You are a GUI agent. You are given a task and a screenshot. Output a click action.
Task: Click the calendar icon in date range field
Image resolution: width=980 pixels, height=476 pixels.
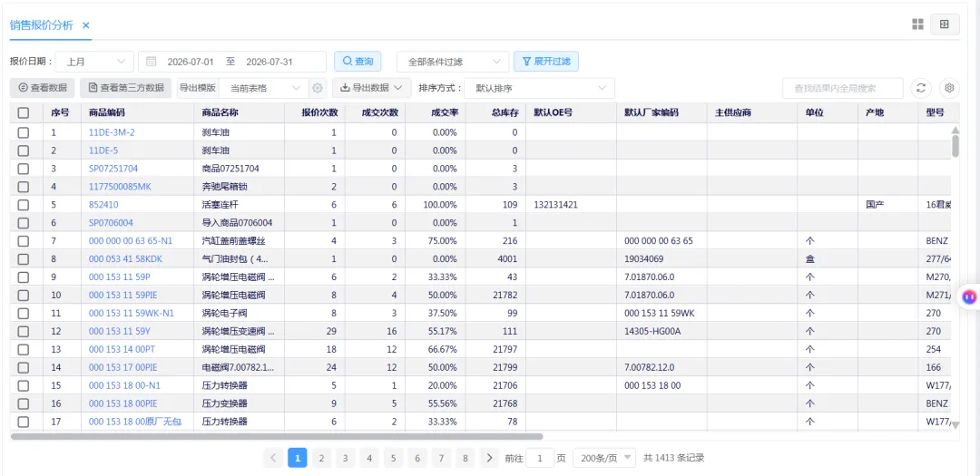pos(151,62)
